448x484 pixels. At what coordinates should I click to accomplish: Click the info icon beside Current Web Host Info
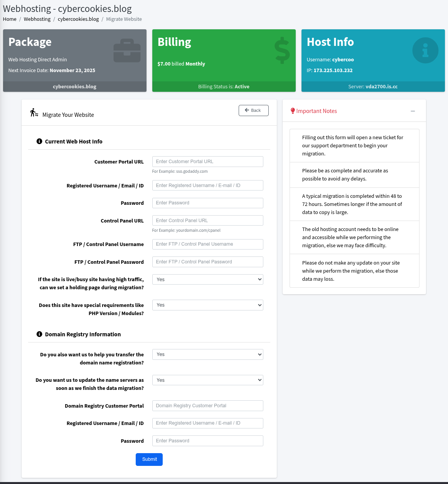tap(39, 142)
